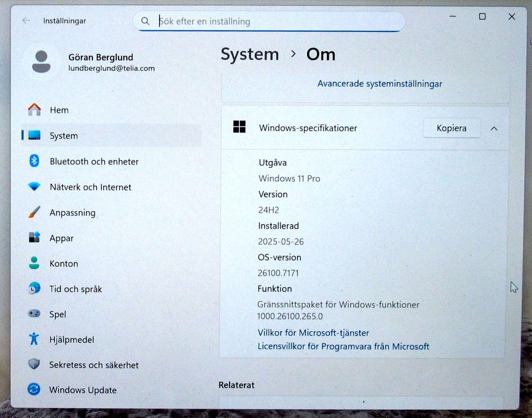The width and height of the screenshot is (532, 418).
Task: Click the Konton person icon
Action: click(34, 263)
